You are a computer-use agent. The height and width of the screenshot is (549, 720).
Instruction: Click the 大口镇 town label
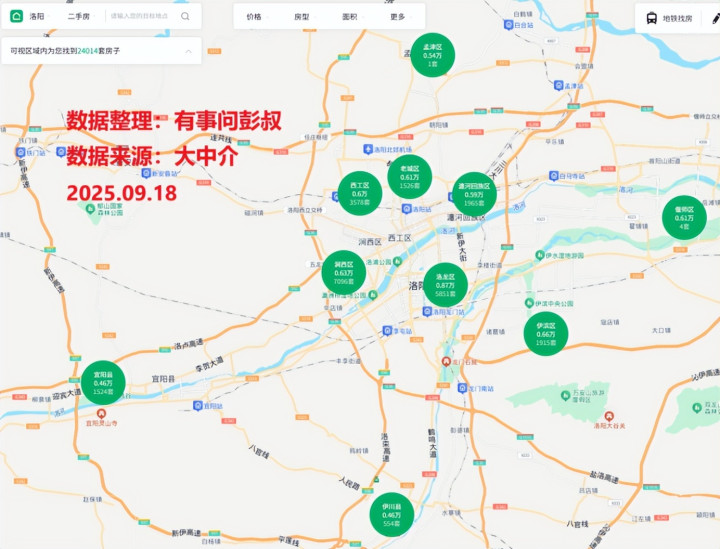tap(661, 330)
